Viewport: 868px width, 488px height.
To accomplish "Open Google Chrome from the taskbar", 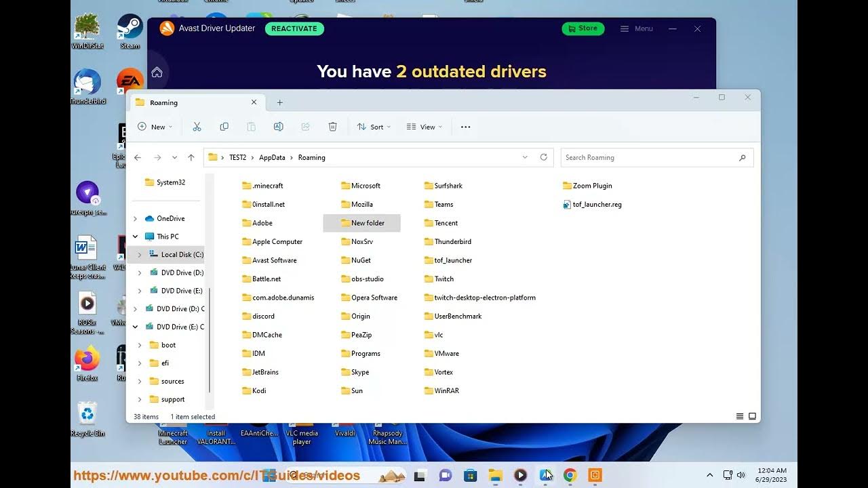I will pos(570,475).
